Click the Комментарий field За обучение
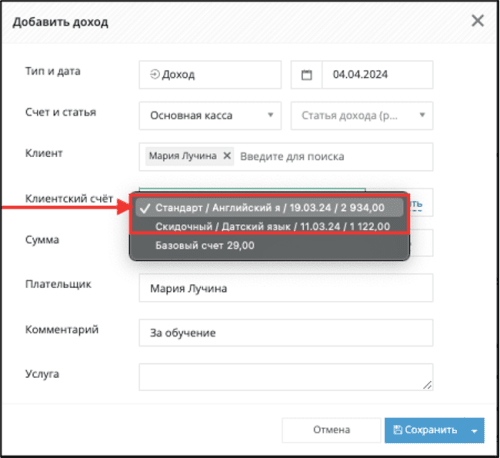Screen dimensions: 500x458 click(286, 333)
